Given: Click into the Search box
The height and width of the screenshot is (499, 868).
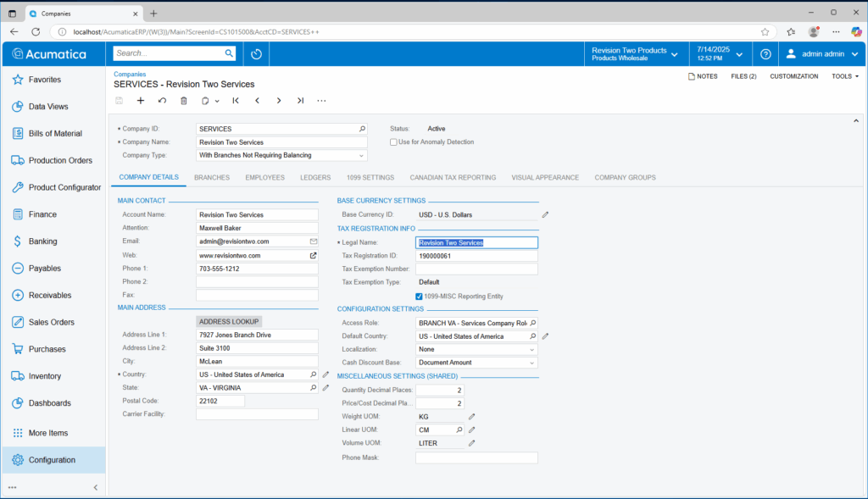Looking at the screenshot, I should point(168,53).
